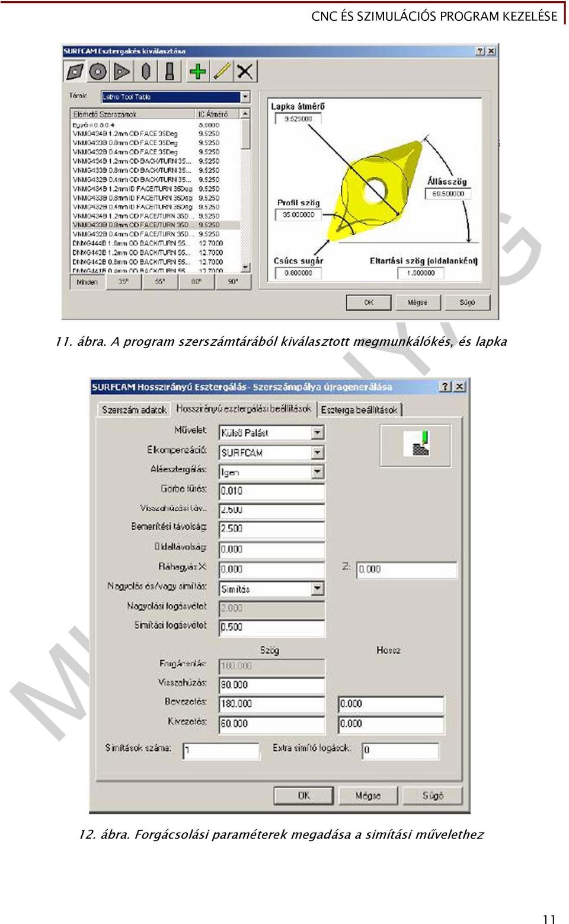Open the Élkompenzáció SURFCAM dropdown

pyautogui.click(x=318, y=453)
